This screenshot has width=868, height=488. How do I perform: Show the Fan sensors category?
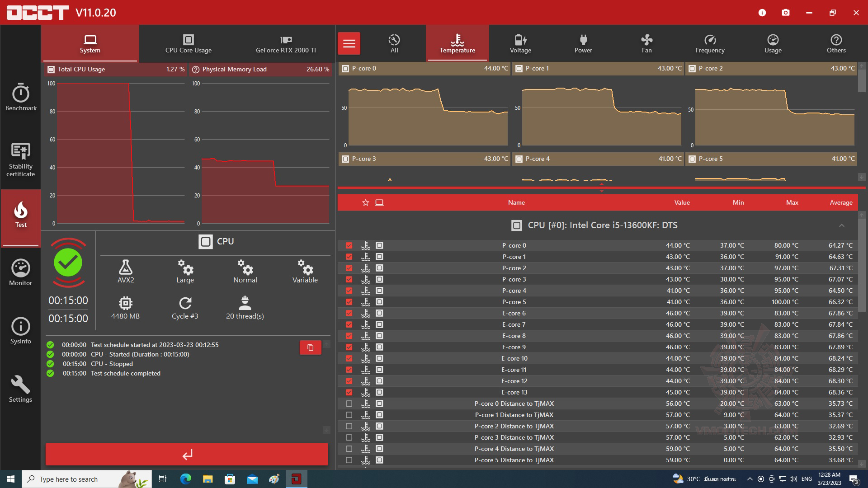tap(646, 44)
